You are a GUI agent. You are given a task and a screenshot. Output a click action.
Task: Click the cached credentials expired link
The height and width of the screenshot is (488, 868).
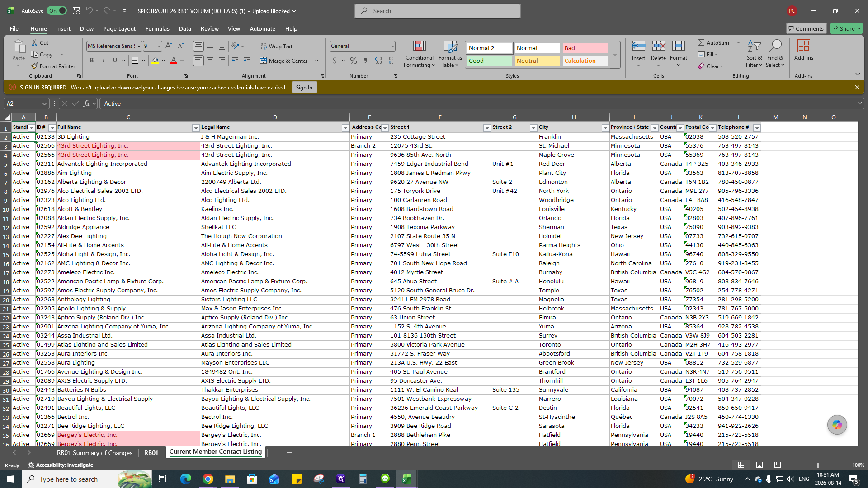(179, 88)
